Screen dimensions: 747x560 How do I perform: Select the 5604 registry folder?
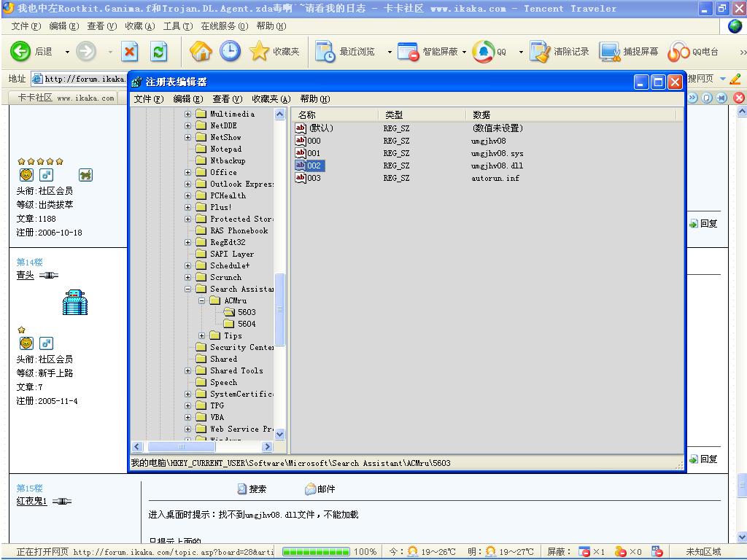click(x=247, y=324)
